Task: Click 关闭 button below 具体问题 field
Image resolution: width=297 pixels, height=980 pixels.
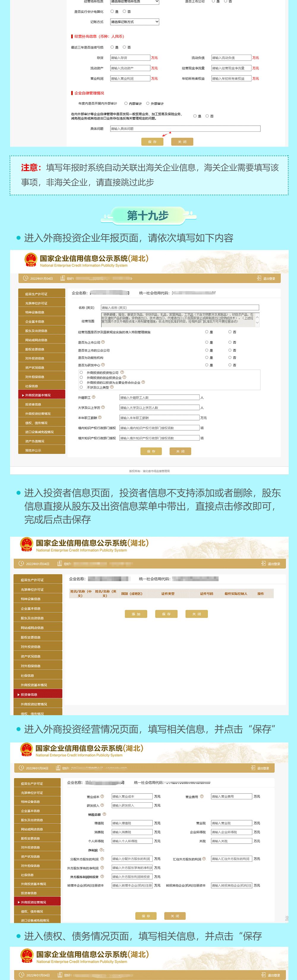Action: click(182, 141)
